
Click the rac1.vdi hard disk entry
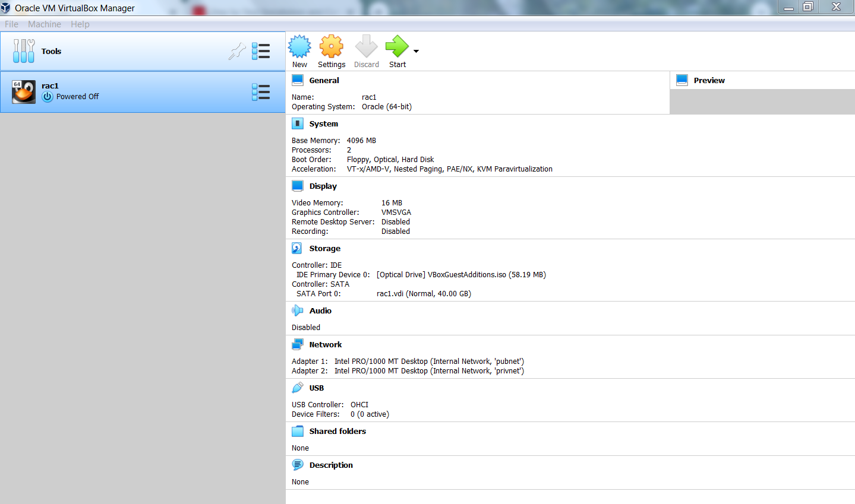pos(424,294)
